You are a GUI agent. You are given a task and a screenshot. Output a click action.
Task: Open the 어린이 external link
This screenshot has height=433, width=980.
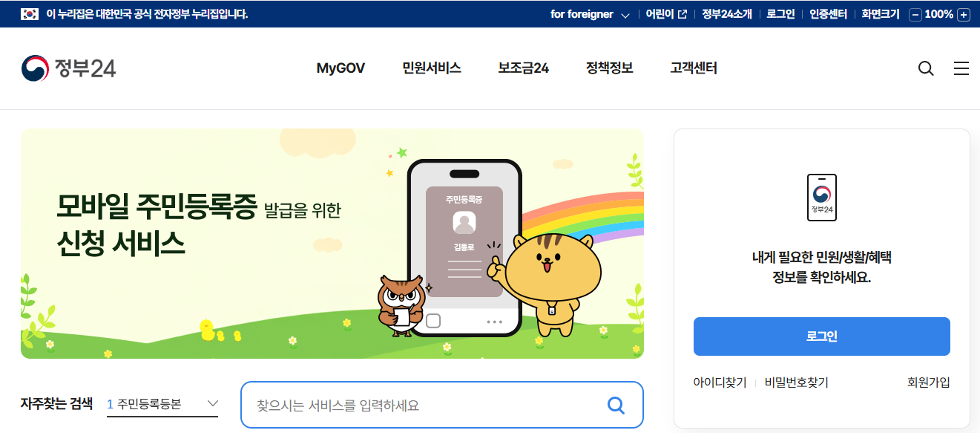(666, 14)
